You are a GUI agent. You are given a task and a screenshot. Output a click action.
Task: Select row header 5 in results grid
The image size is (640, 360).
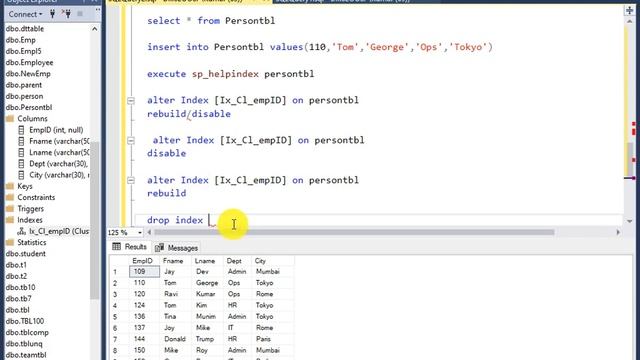119,317
